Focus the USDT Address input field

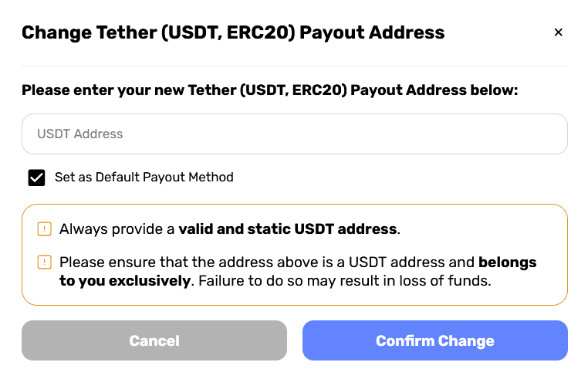point(294,134)
